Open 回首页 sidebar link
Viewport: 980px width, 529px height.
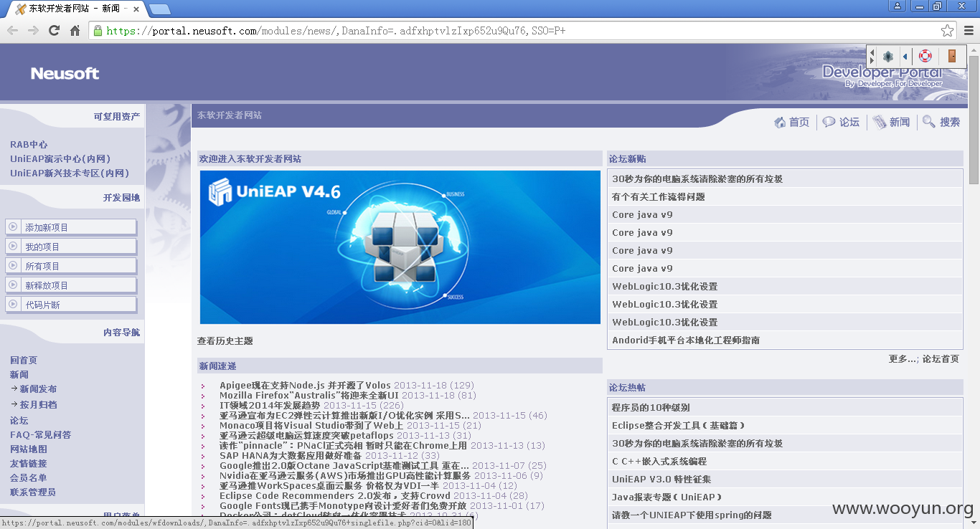click(24, 360)
